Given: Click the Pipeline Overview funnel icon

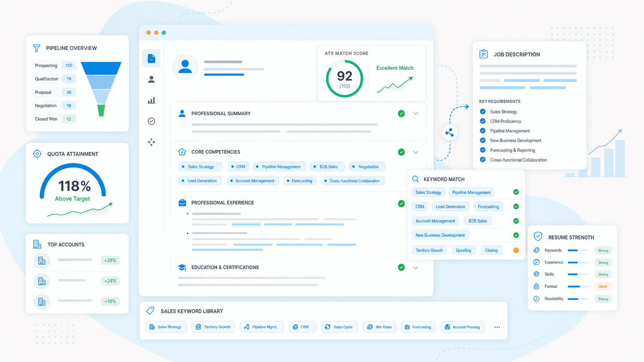Looking at the screenshot, I should click(x=37, y=48).
